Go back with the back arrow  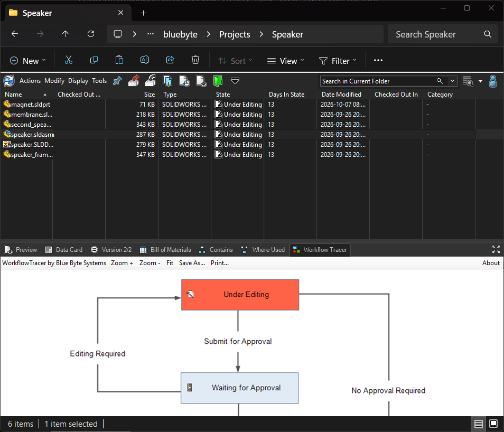coord(15,34)
